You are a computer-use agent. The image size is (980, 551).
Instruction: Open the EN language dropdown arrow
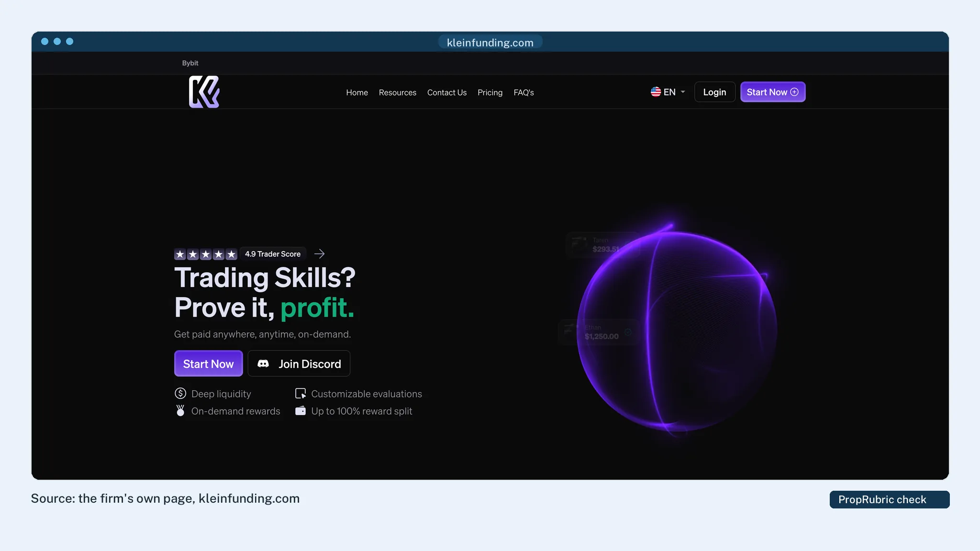point(683,92)
